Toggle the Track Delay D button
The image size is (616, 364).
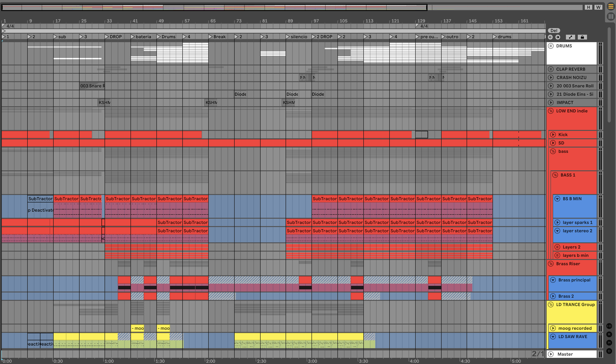click(609, 351)
